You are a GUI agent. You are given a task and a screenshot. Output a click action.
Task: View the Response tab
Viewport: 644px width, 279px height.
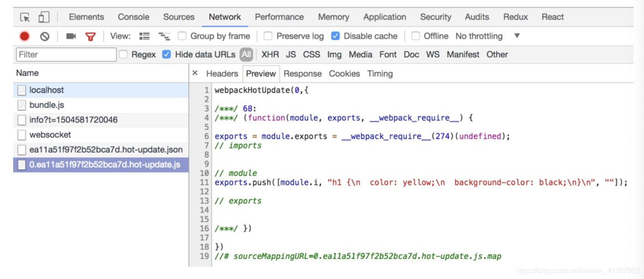click(x=302, y=74)
